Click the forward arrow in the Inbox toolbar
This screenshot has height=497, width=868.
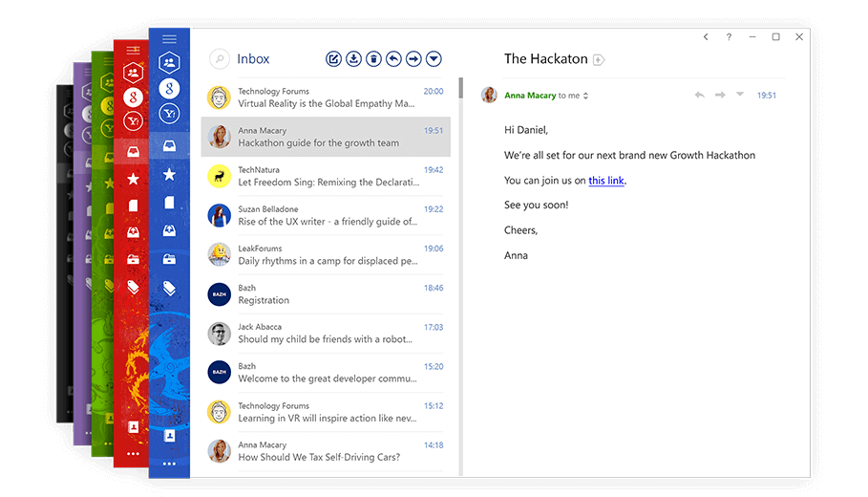point(413,59)
